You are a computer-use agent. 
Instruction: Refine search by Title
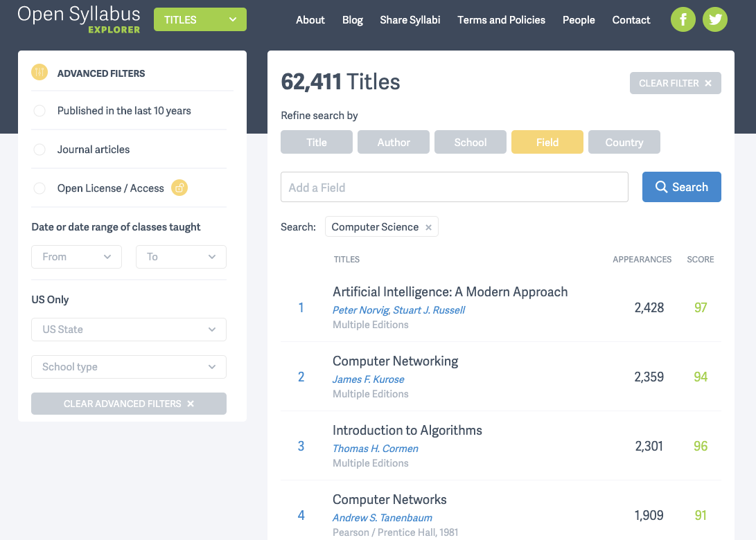pyautogui.click(x=316, y=142)
